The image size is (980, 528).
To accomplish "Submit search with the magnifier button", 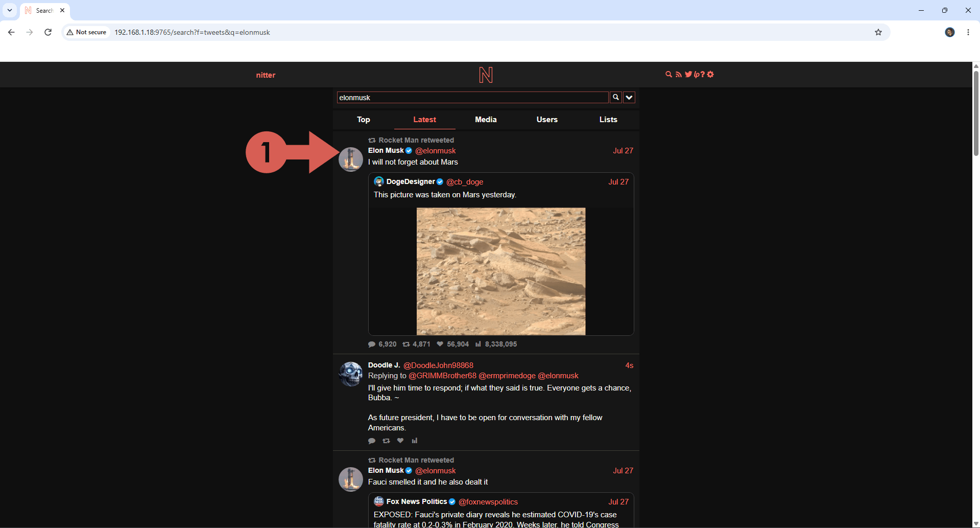I will click(616, 98).
